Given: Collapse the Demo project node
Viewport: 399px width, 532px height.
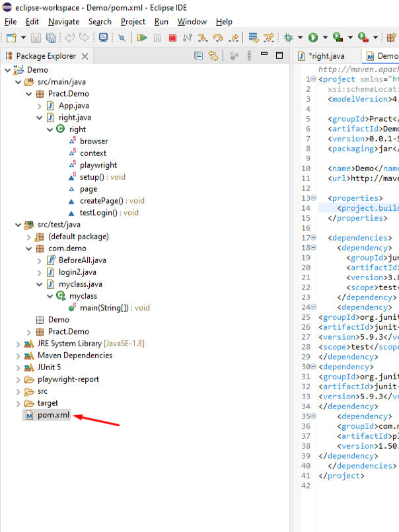Looking at the screenshot, I should (x=7, y=70).
